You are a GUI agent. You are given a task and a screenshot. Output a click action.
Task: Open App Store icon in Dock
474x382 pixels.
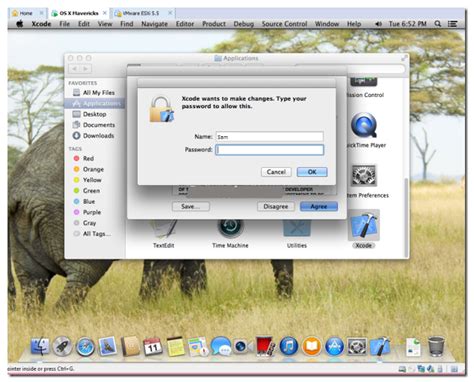334,346
